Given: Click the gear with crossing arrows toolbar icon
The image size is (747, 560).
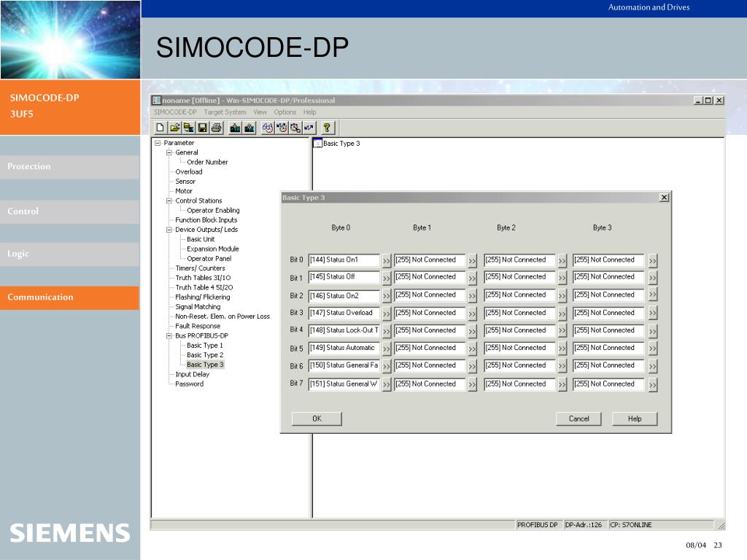Looking at the screenshot, I should pos(282,128).
